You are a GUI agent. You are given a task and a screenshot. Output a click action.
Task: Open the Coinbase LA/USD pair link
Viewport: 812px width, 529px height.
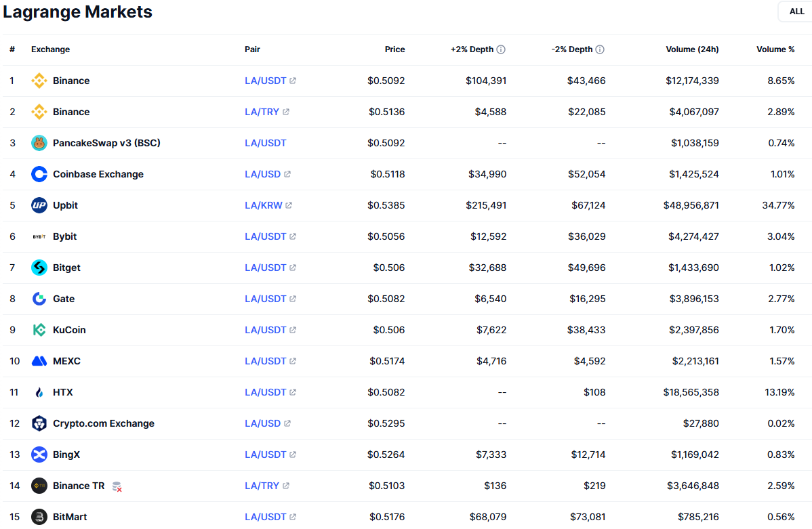tap(262, 174)
